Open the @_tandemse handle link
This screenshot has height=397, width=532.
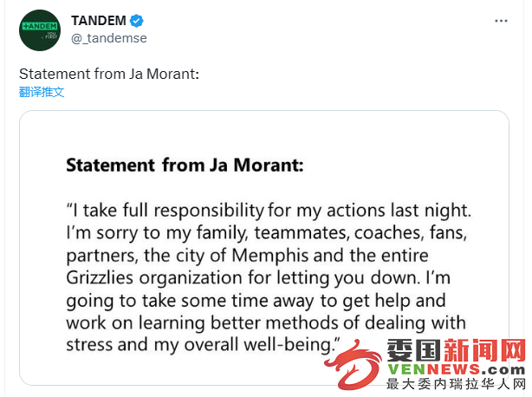pyautogui.click(x=109, y=38)
